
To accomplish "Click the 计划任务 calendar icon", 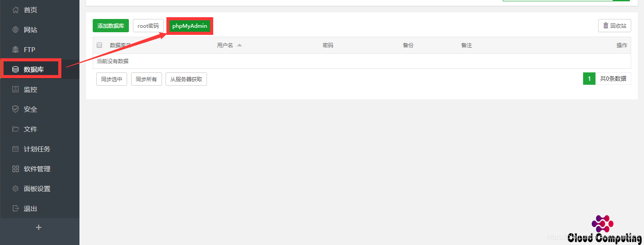I will pos(15,149).
